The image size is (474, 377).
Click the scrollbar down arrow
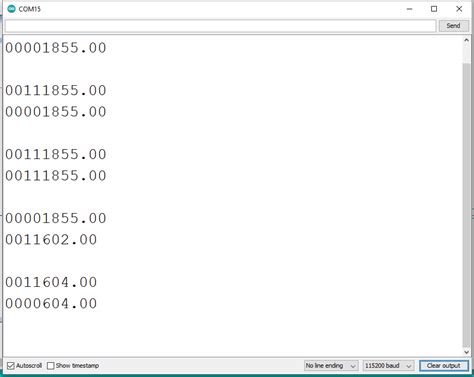click(x=466, y=352)
